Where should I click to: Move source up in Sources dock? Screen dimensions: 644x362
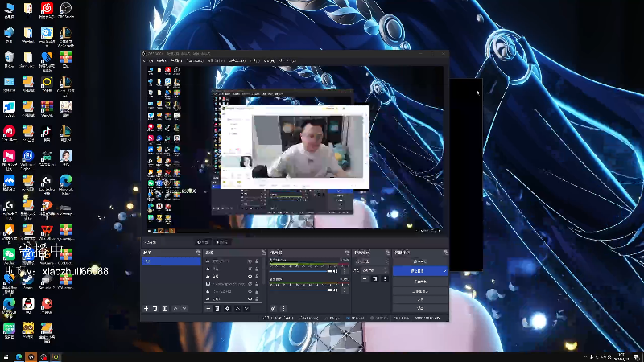[x=237, y=308]
